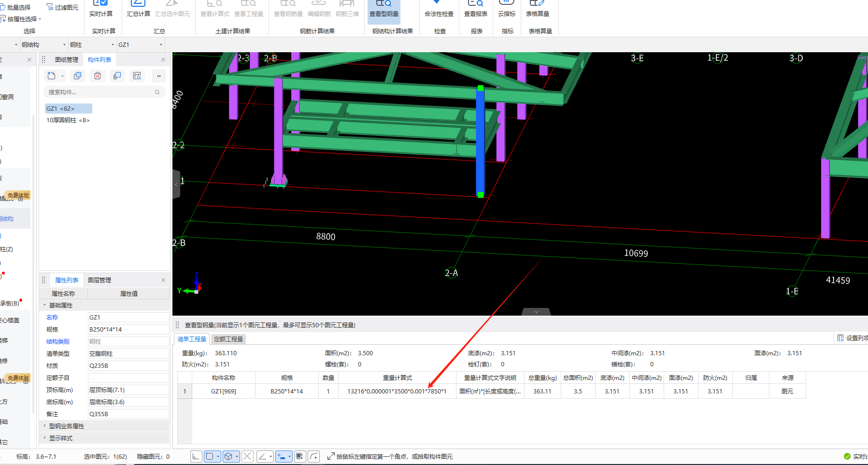Image resolution: width=868 pixels, height=465 pixels.
Task: Select the 定额工程量 tab
Action: click(228, 339)
